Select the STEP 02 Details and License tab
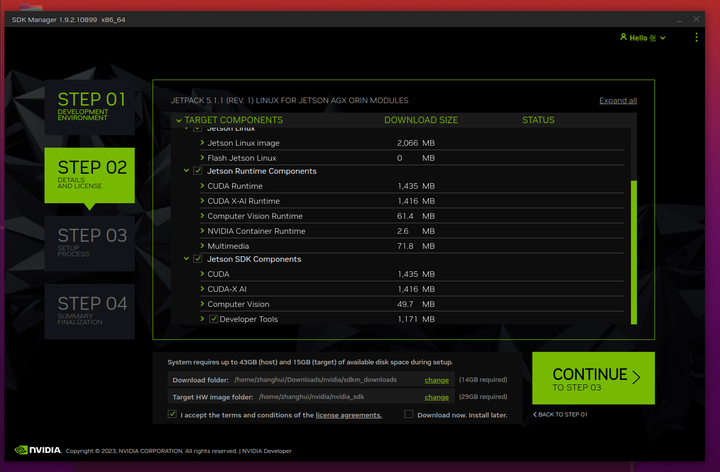 pyautogui.click(x=90, y=175)
